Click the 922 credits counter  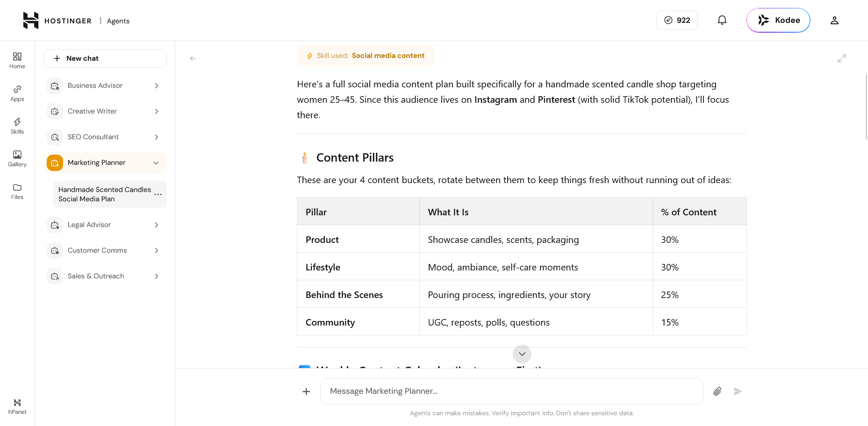(x=677, y=20)
